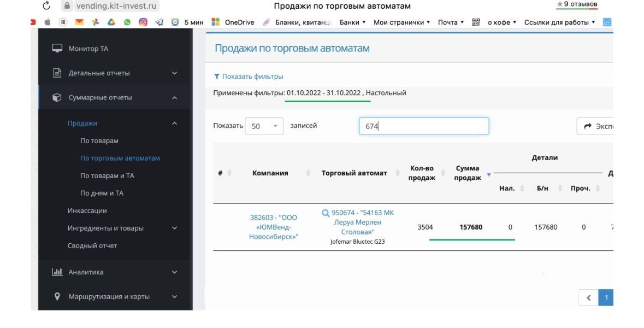Select По торговым автоматам in sidebar

point(120,158)
